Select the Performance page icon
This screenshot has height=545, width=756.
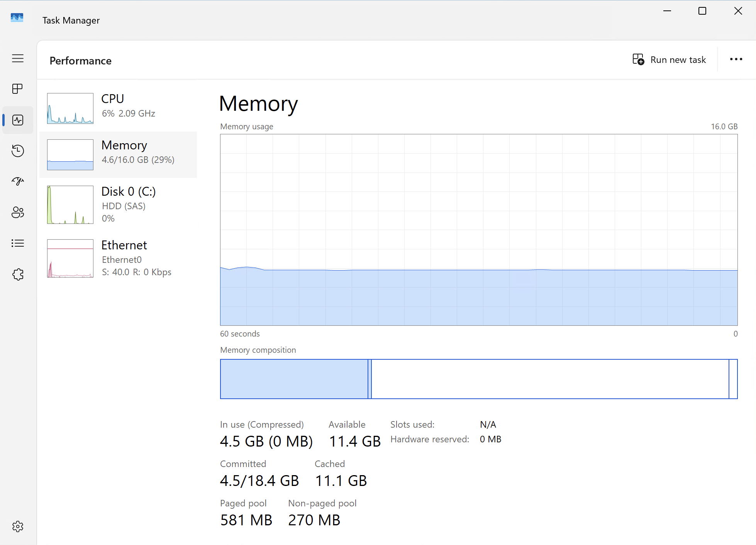pyautogui.click(x=18, y=120)
